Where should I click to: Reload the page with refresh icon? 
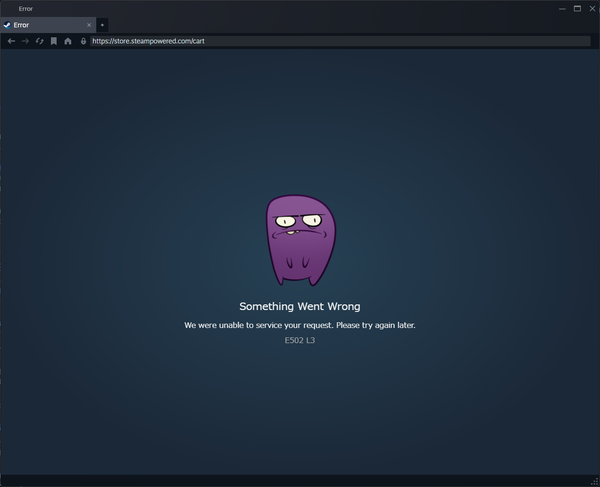click(x=39, y=41)
